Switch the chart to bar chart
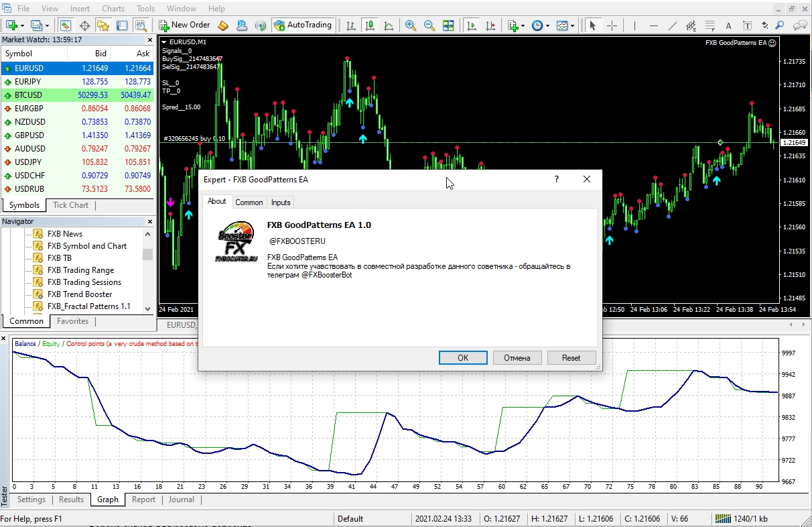The image size is (812, 527). (350, 25)
